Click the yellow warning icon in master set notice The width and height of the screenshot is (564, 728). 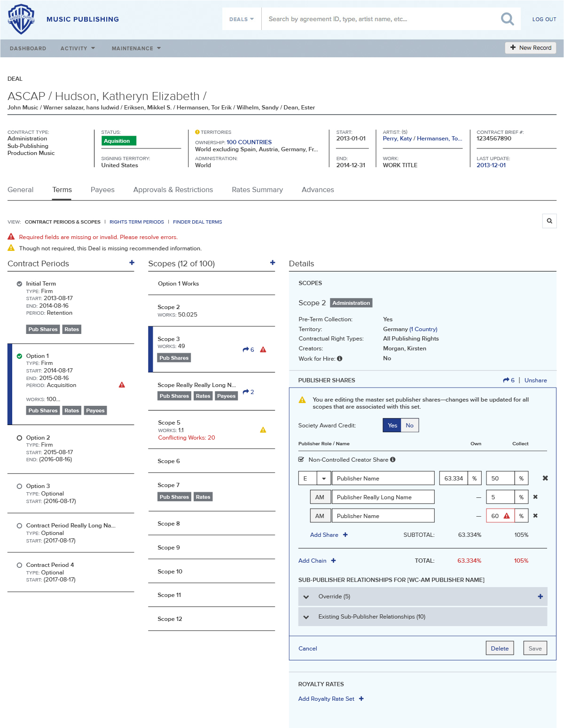tap(302, 400)
